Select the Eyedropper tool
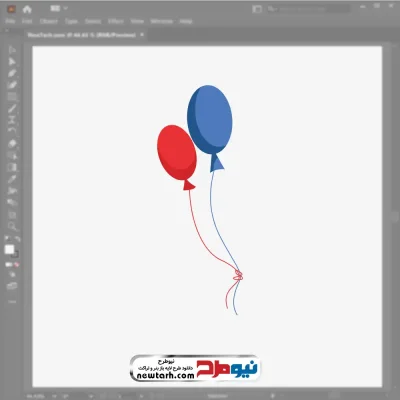This screenshot has width=400, height=400. pos(12,179)
